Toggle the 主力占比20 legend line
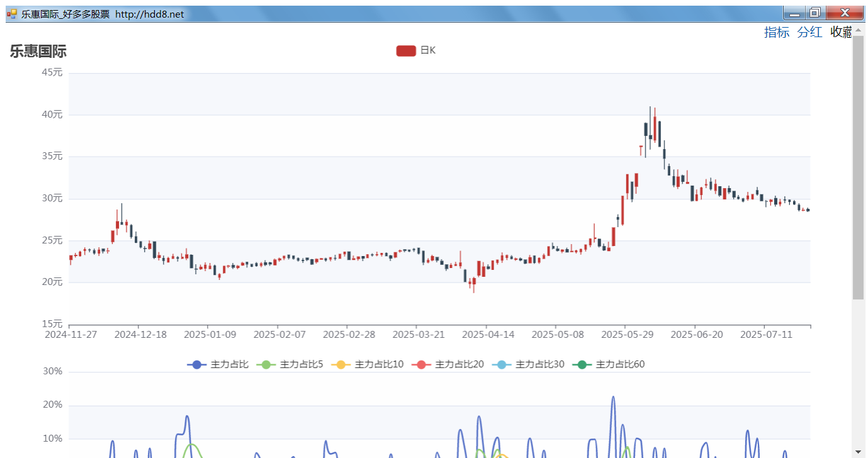This screenshot has height=458, width=868. click(448, 364)
